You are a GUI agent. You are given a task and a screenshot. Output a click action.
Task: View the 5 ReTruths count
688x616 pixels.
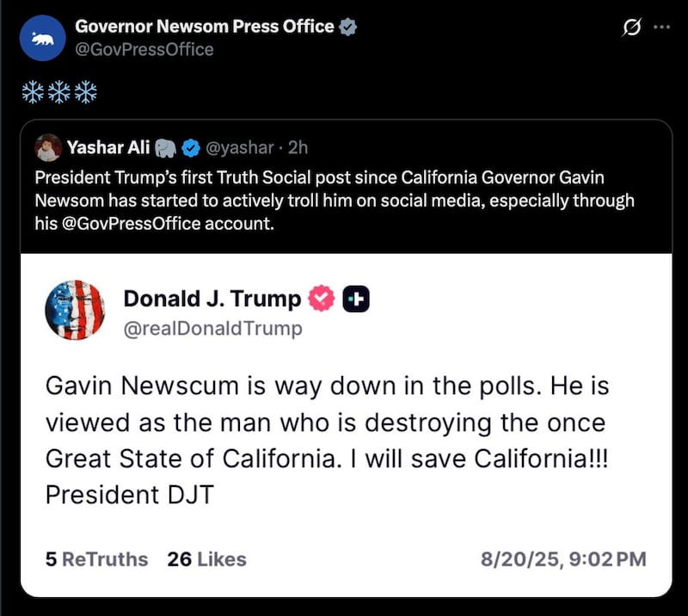96,559
